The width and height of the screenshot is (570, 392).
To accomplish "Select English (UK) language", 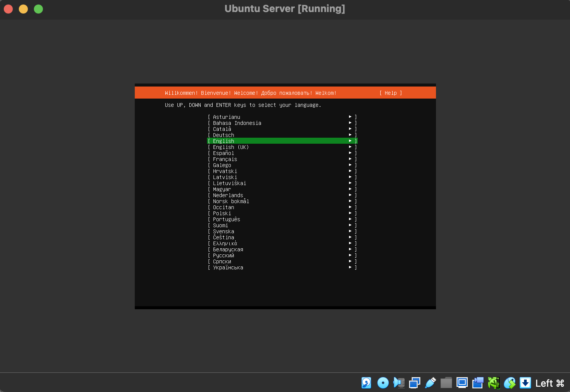I will (x=282, y=147).
